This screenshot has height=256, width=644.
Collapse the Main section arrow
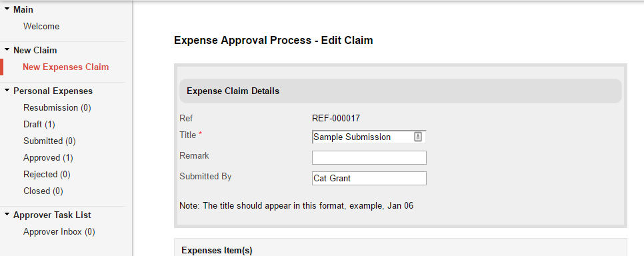tap(7, 9)
